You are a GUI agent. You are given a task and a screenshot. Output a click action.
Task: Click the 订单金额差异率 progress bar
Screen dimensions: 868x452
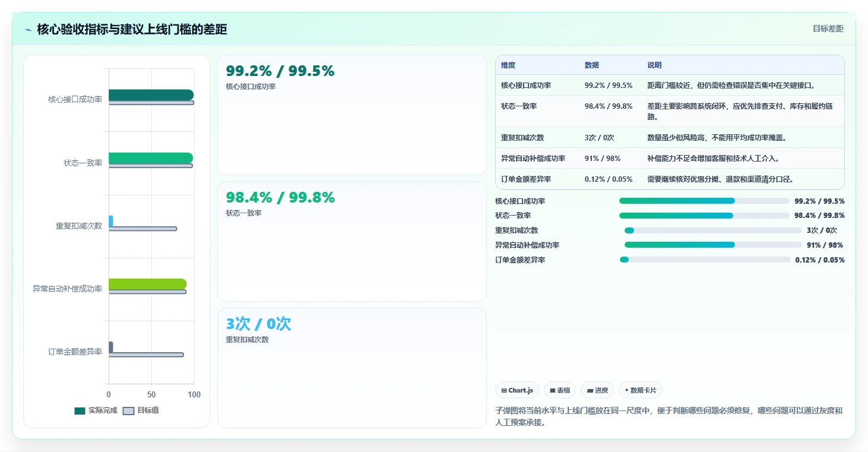tap(705, 260)
